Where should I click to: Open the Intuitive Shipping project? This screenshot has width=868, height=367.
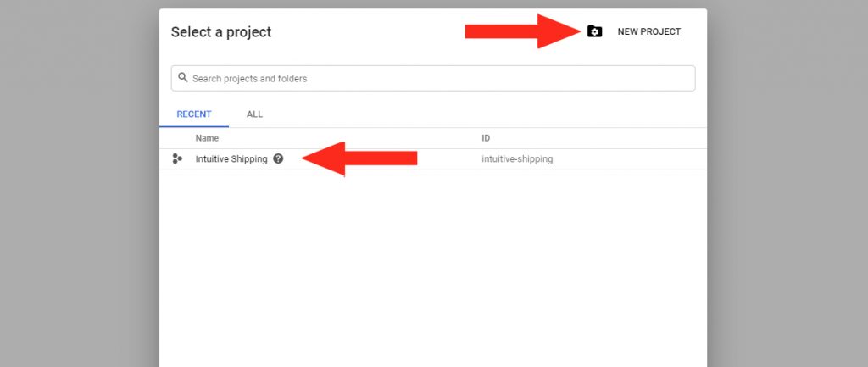click(x=231, y=158)
